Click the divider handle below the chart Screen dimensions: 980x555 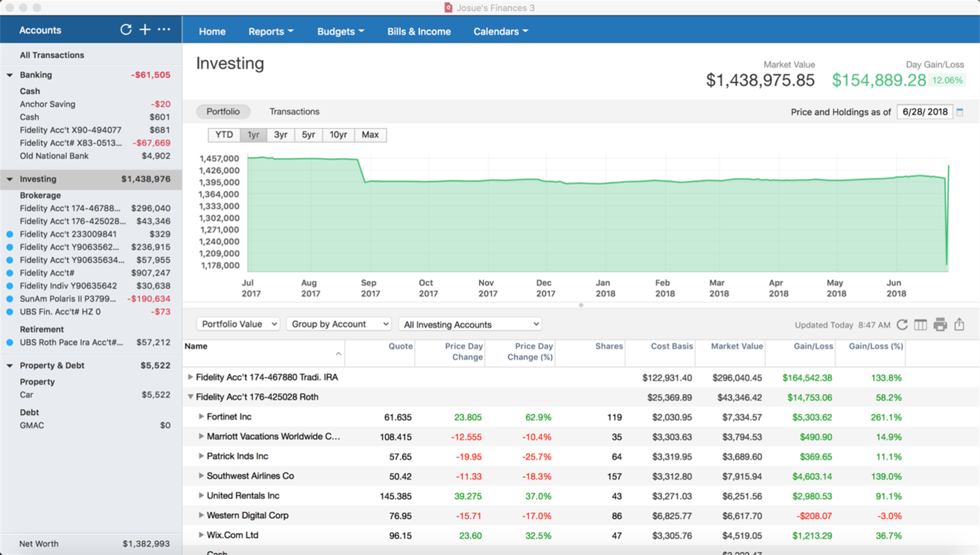(x=581, y=305)
